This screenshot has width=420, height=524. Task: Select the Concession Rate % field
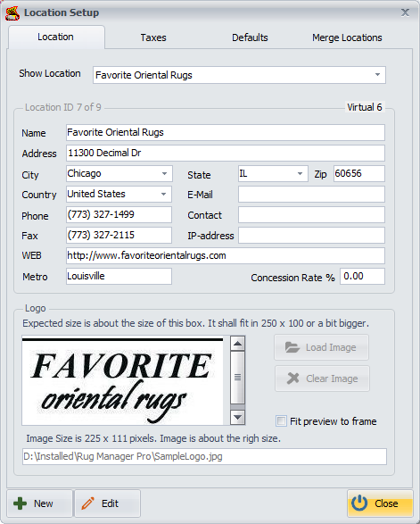(x=362, y=277)
